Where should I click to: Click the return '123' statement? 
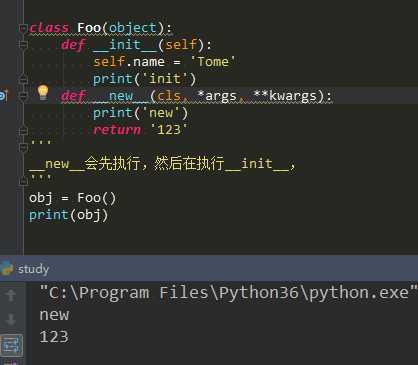[x=140, y=130]
